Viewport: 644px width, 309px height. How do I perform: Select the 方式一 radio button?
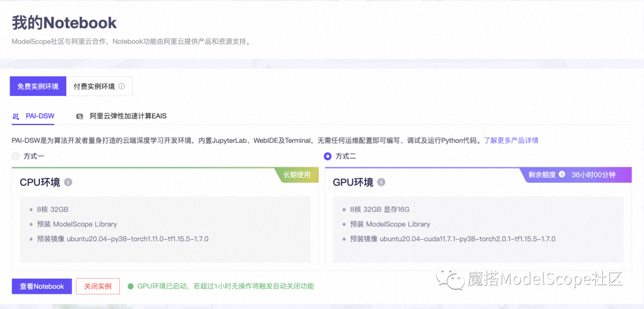[16, 156]
